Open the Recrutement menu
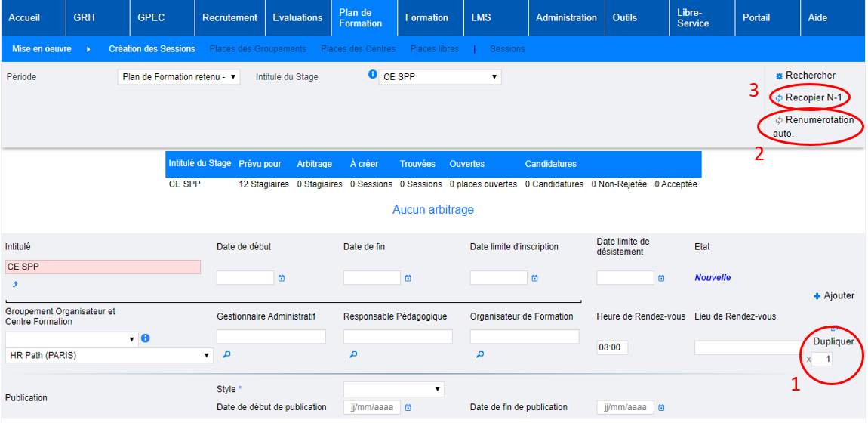The height and width of the screenshot is (423, 868). coord(229,17)
